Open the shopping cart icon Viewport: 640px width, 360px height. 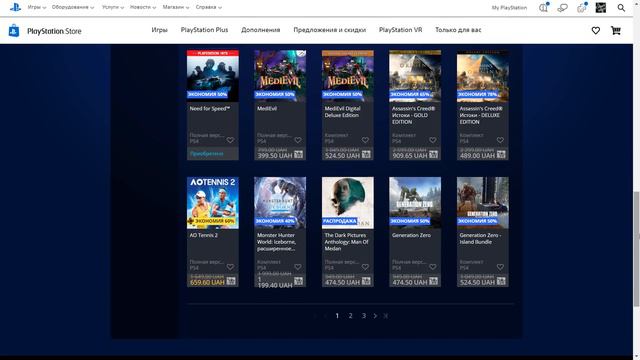coord(616,30)
